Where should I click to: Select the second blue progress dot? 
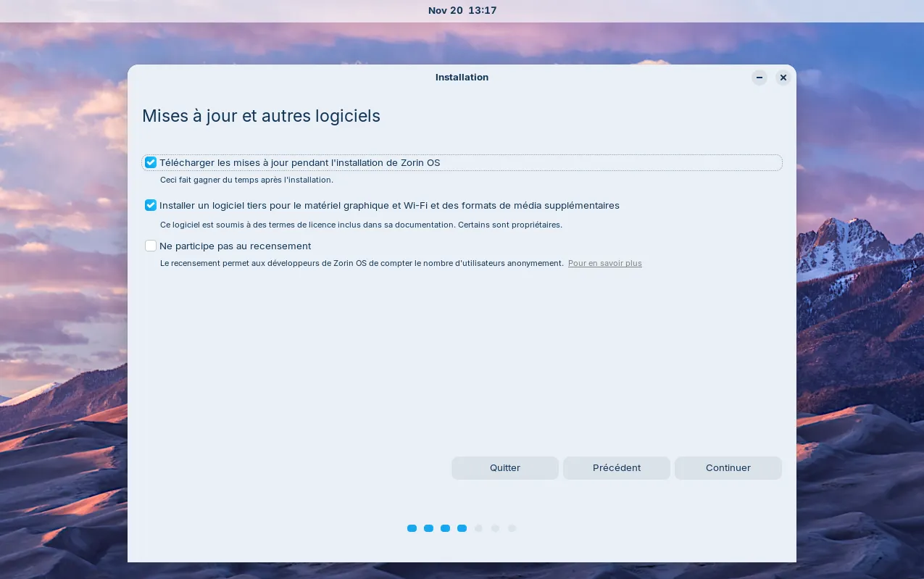click(x=428, y=528)
